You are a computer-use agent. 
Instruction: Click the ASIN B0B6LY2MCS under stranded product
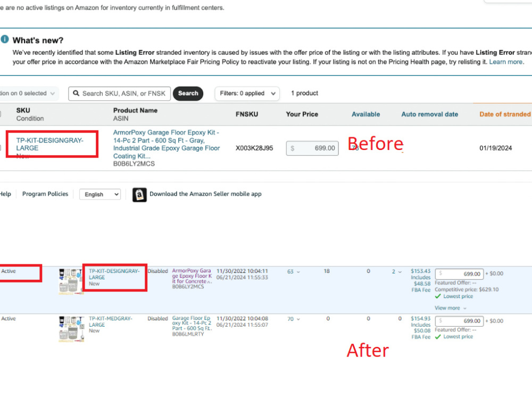click(134, 164)
